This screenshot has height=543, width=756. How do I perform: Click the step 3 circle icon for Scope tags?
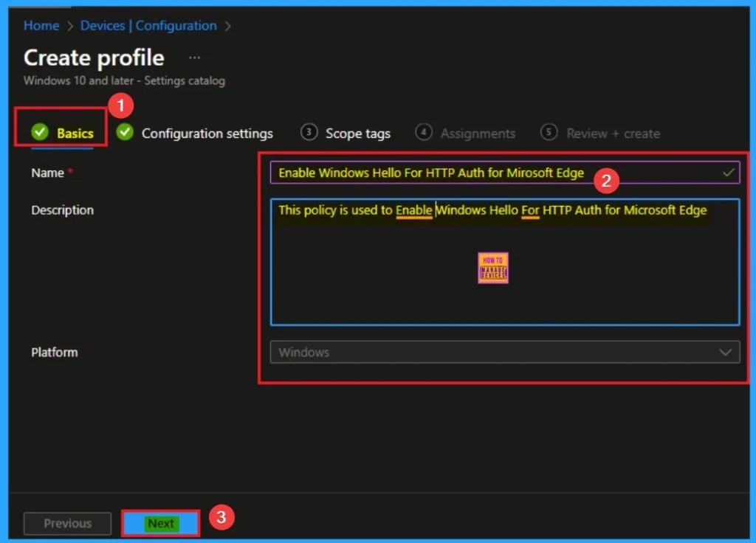(309, 133)
